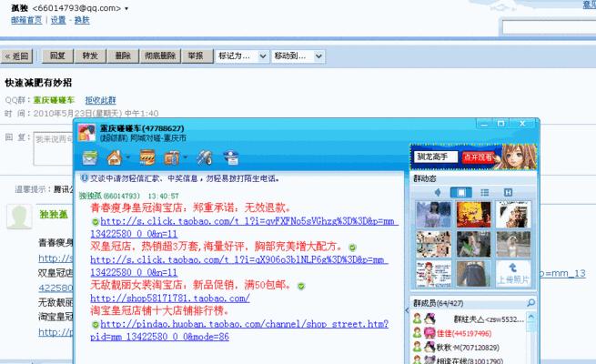Viewport: 596px width, 364px height.
Task: Search group members with magnifier icon
Action: 531,303
